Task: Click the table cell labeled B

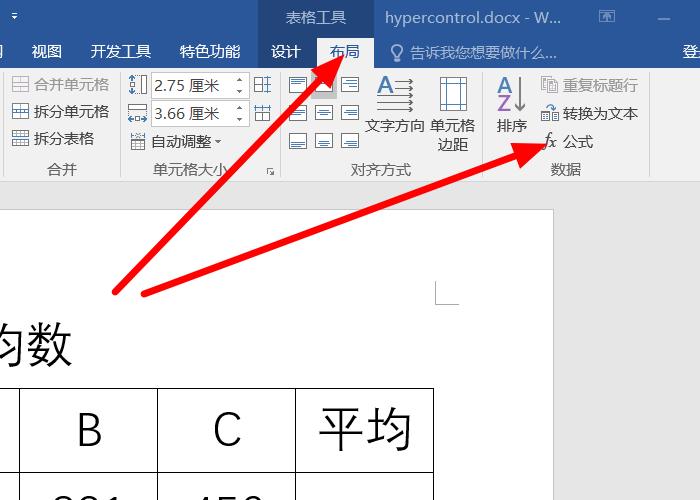Action: 89,430
